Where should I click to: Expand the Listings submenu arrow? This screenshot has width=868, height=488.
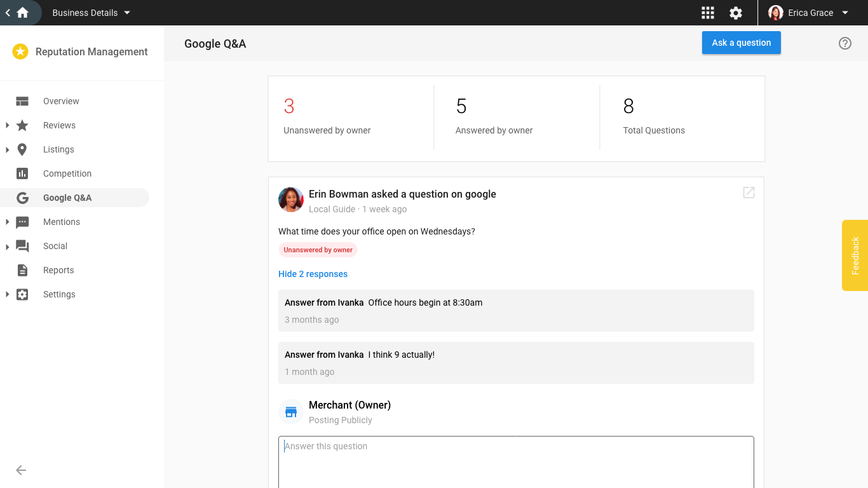[x=7, y=149]
